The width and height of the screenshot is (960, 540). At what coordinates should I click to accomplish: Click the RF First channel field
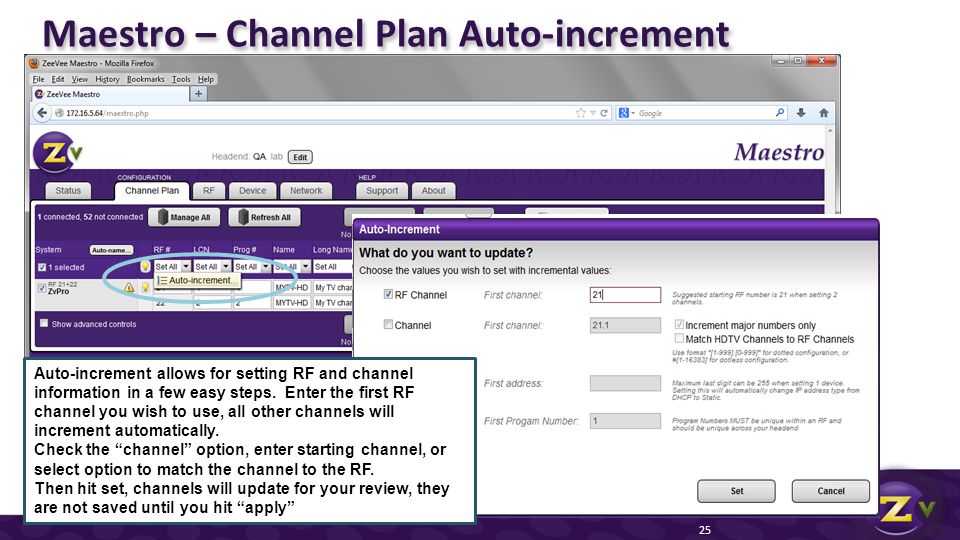[x=625, y=294]
